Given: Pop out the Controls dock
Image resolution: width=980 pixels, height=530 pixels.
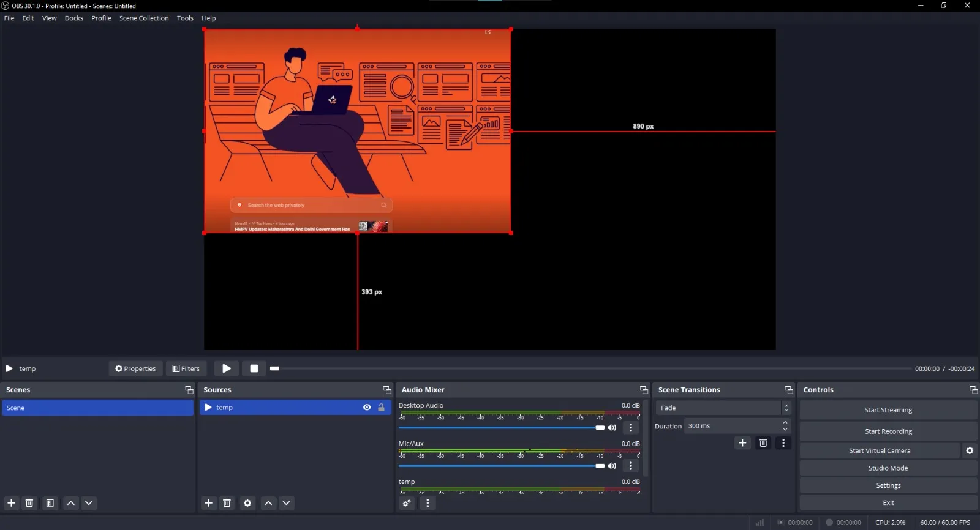Looking at the screenshot, I should 973,390.
